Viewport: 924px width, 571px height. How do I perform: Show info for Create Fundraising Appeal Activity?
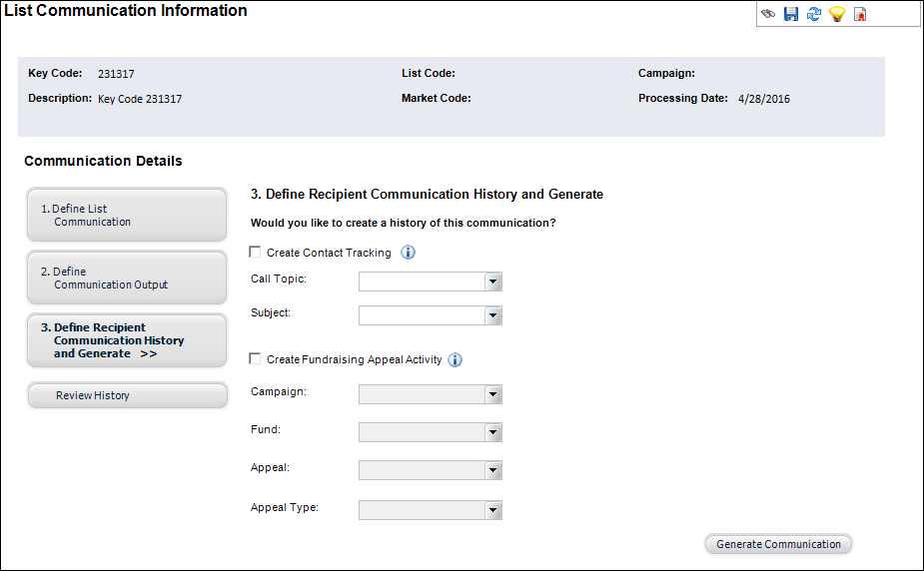(x=455, y=359)
